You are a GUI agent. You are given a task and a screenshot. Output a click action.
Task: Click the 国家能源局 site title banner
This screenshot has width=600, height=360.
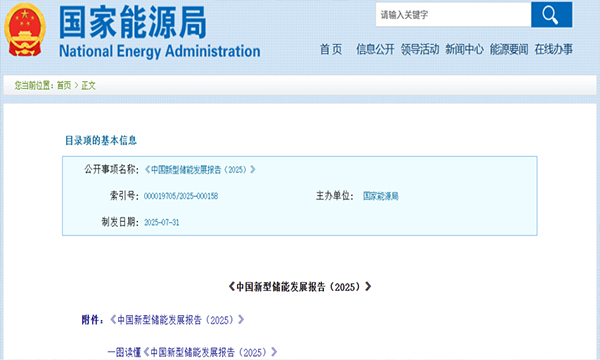pyautogui.click(x=133, y=22)
